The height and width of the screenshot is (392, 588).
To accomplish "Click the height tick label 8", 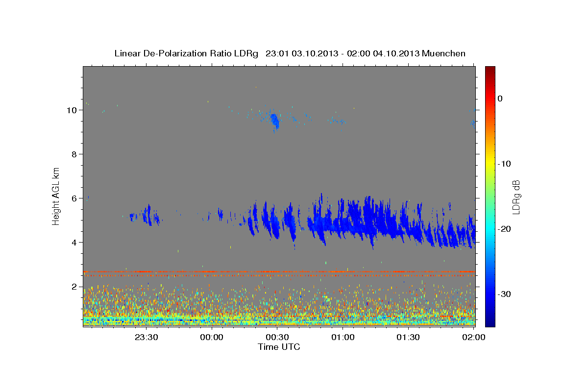I will click(x=74, y=154).
